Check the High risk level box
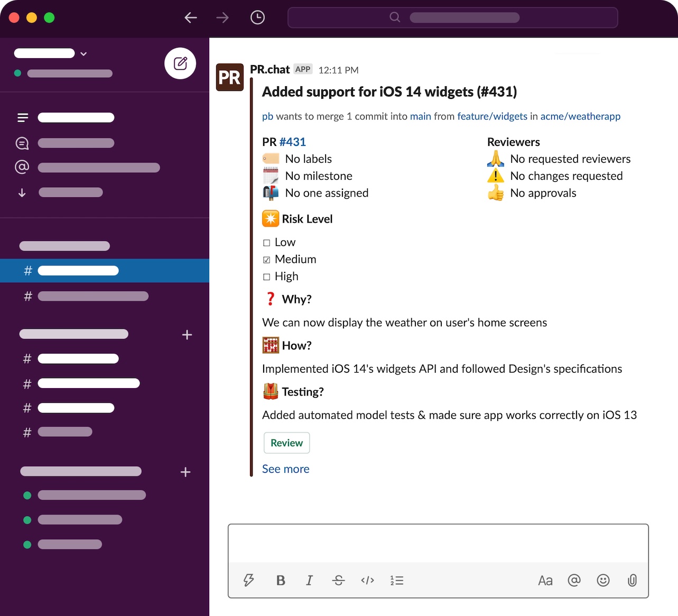Image resolution: width=678 pixels, height=616 pixels. click(266, 277)
